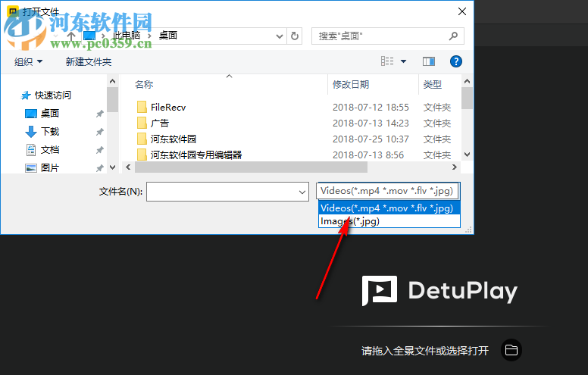
Task: Select 桌面 in the navigation pane
Action: click(x=50, y=113)
